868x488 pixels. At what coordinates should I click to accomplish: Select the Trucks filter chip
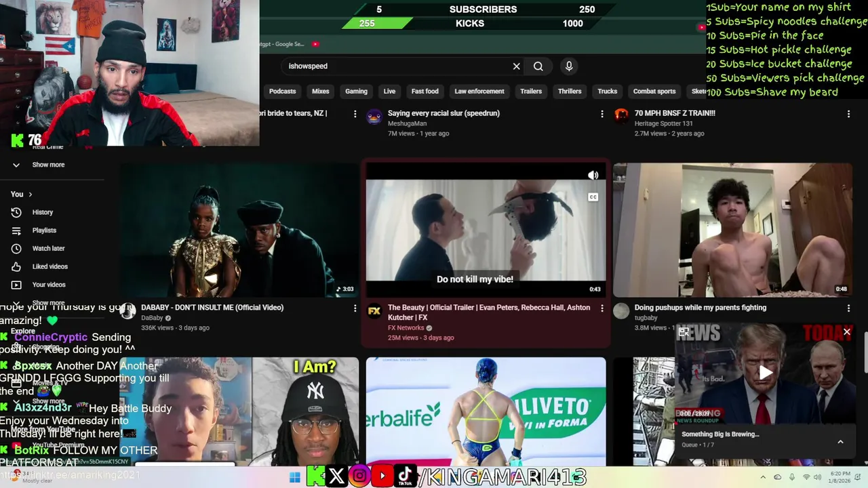tap(608, 91)
